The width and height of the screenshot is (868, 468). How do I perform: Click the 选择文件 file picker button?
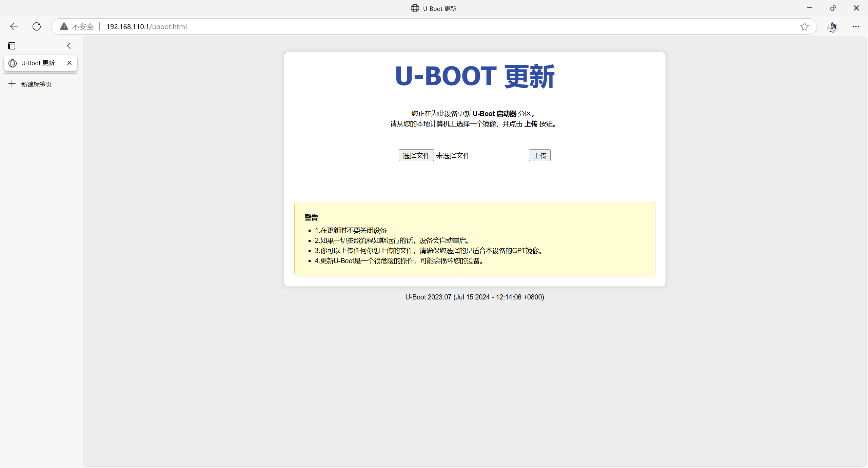pyautogui.click(x=416, y=155)
